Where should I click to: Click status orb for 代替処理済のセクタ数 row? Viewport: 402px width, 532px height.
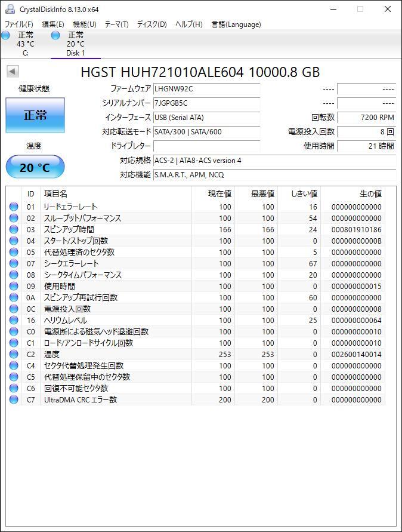tap(14, 252)
